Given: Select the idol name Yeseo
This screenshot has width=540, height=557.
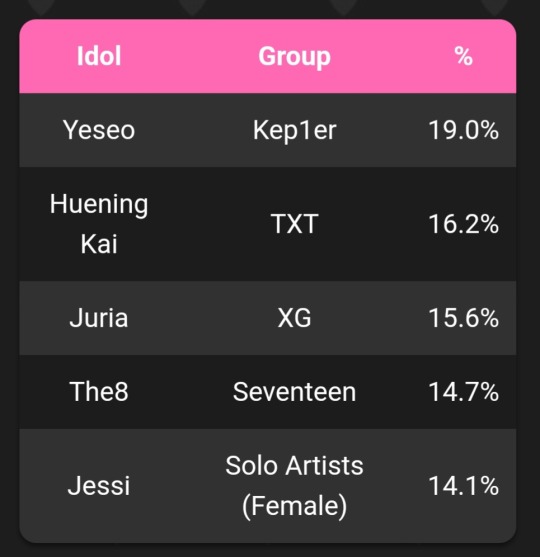Looking at the screenshot, I should [99, 130].
